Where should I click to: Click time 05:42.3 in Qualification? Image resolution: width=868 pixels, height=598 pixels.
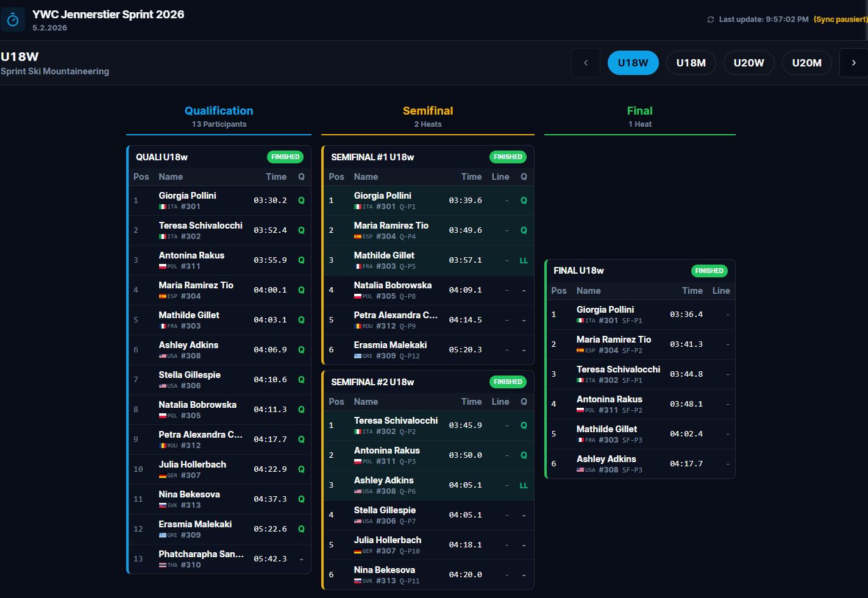point(270,559)
